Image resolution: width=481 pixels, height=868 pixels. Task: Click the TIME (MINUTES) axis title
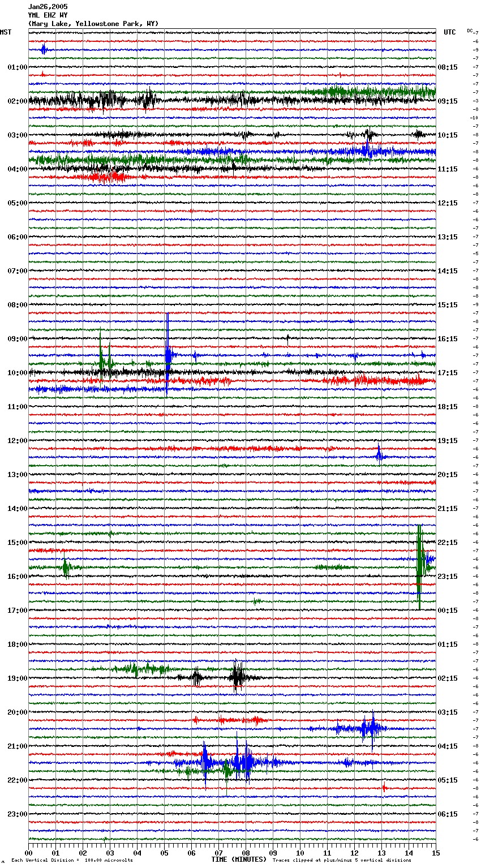point(238,860)
